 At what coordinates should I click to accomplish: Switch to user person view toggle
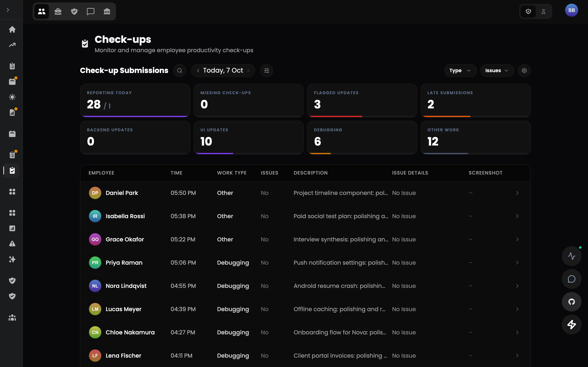pyautogui.click(x=543, y=11)
